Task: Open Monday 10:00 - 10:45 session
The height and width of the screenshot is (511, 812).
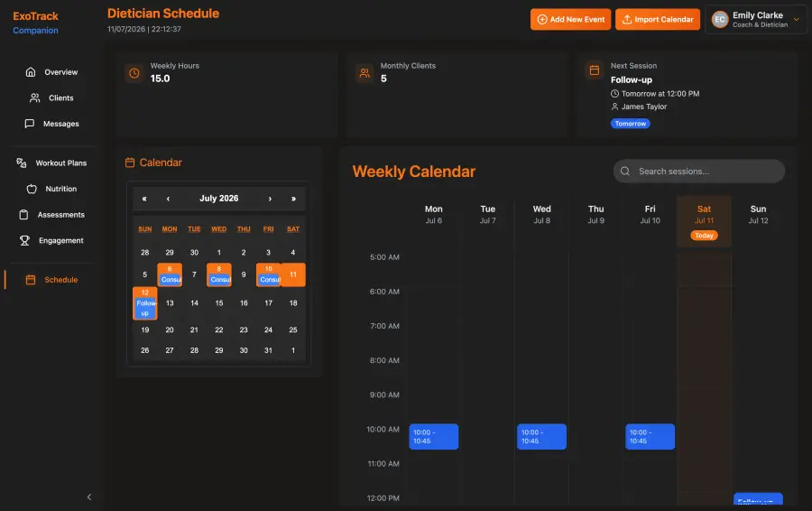Action: (434, 437)
